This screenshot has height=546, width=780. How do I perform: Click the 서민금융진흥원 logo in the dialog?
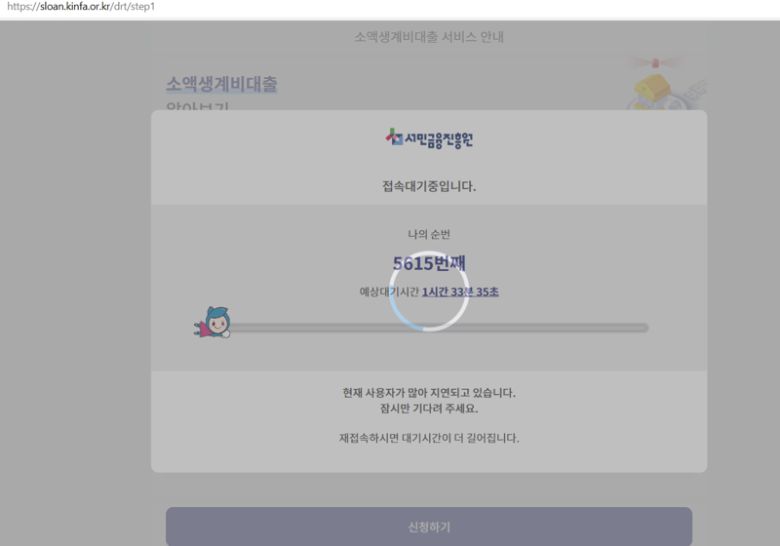(429, 139)
